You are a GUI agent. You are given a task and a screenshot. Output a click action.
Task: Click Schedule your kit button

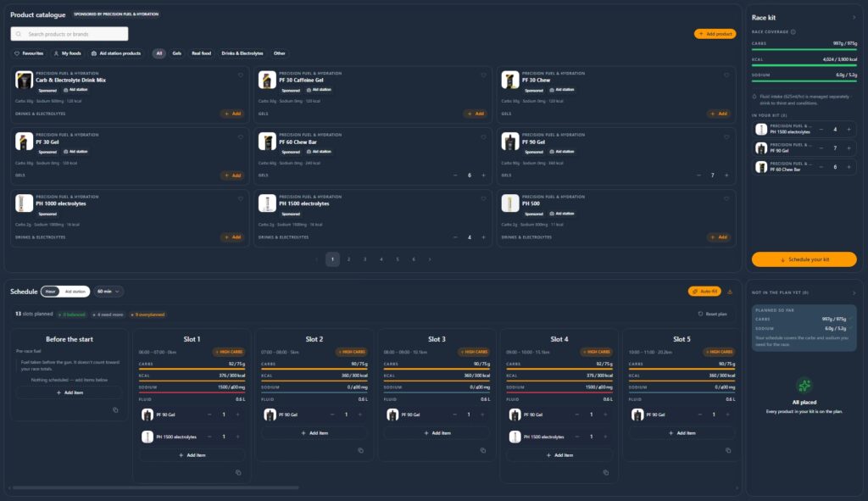click(804, 259)
